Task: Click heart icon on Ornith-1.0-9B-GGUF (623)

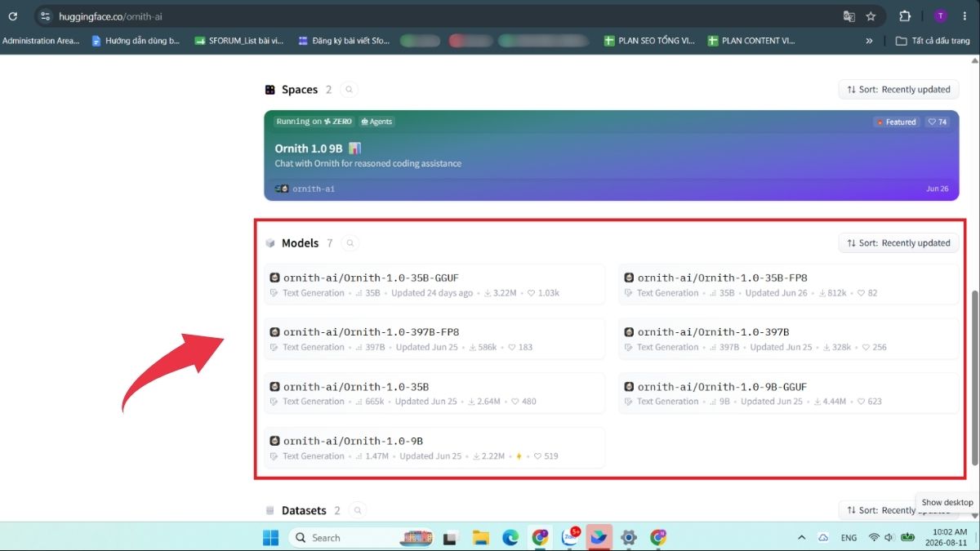Action: pos(861,402)
